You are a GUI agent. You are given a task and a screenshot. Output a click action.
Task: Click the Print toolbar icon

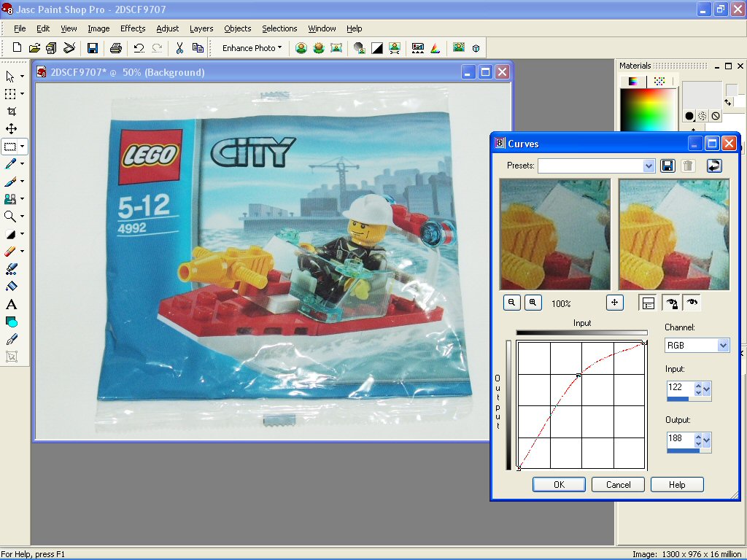(116, 47)
